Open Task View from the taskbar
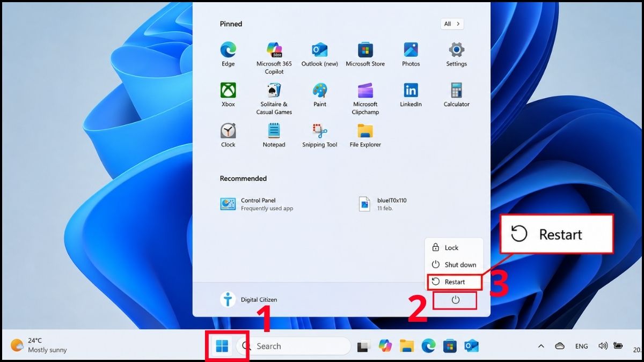This screenshot has height=362, width=644. [x=364, y=346]
